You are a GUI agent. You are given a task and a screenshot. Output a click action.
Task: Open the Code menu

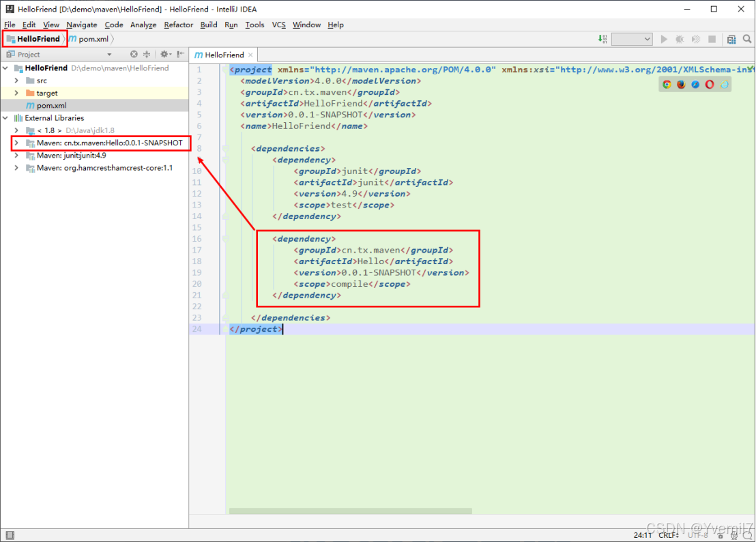click(x=114, y=25)
